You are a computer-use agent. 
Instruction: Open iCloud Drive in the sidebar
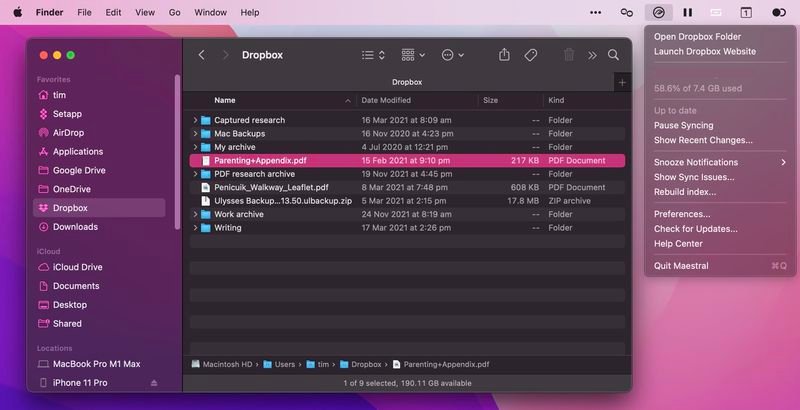[99, 267]
